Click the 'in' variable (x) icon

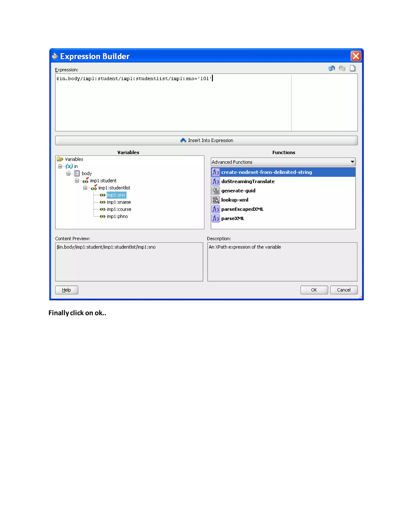[69, 166]
